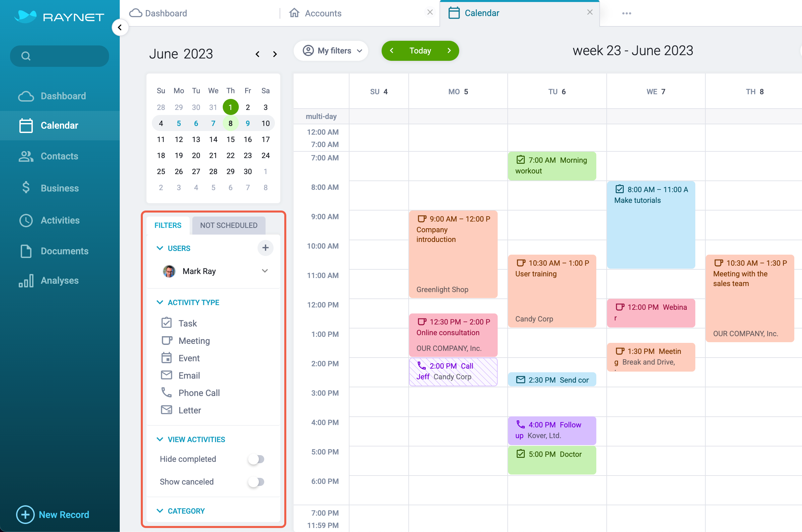
Task: Open the three-dots more tabs menu
Action: pos(626,13)
